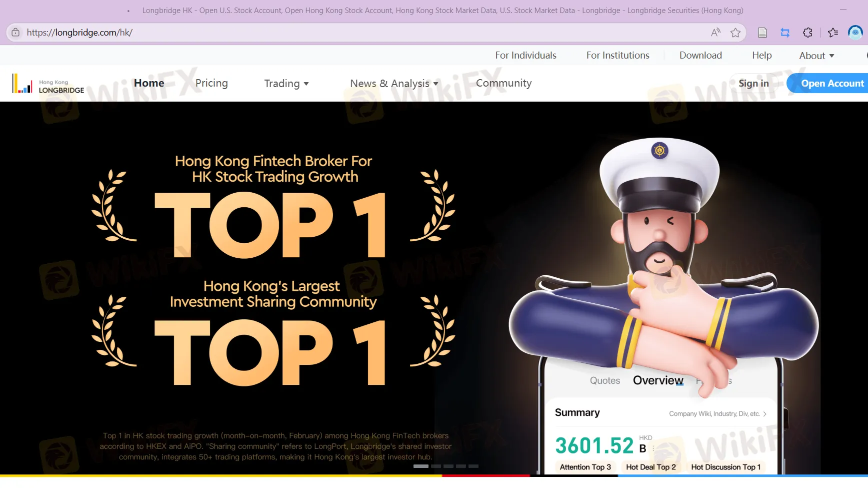Image resolution: width=868 pixels, height=488 pixels.
Task: Click the browser profile avatar
Action: click(855, 33)
